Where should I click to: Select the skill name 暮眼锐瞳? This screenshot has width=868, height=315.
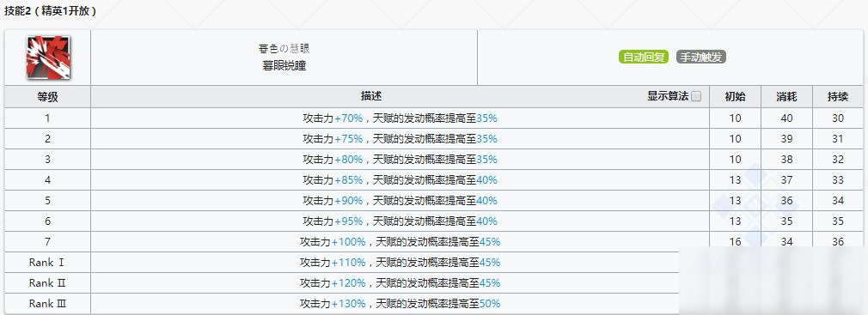click(284, 66)
